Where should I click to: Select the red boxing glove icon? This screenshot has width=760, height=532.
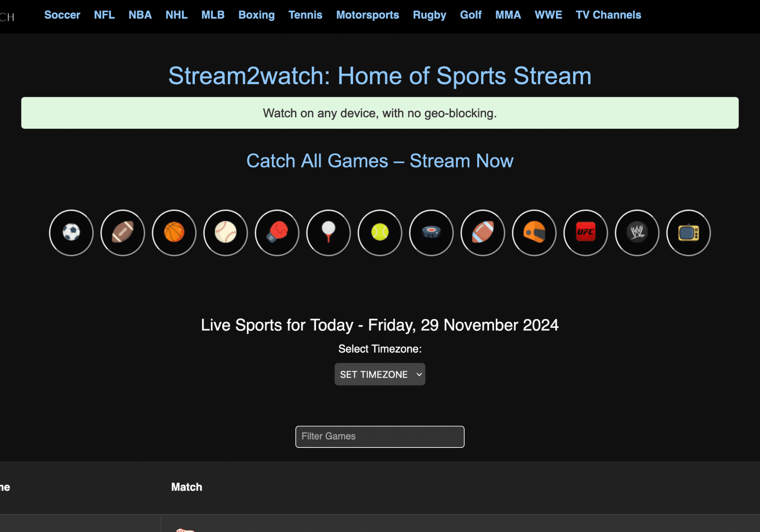(277, 233)
